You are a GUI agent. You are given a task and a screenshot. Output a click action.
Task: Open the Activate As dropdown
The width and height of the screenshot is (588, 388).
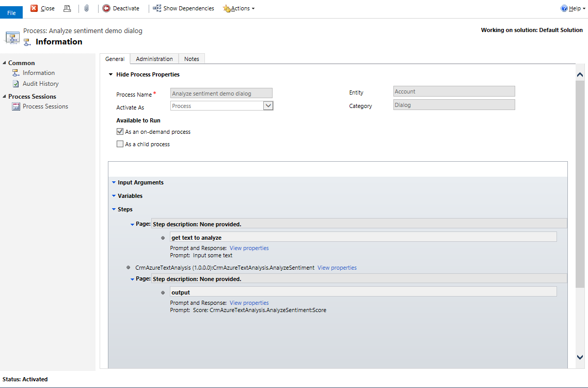(x=268, y=106)
